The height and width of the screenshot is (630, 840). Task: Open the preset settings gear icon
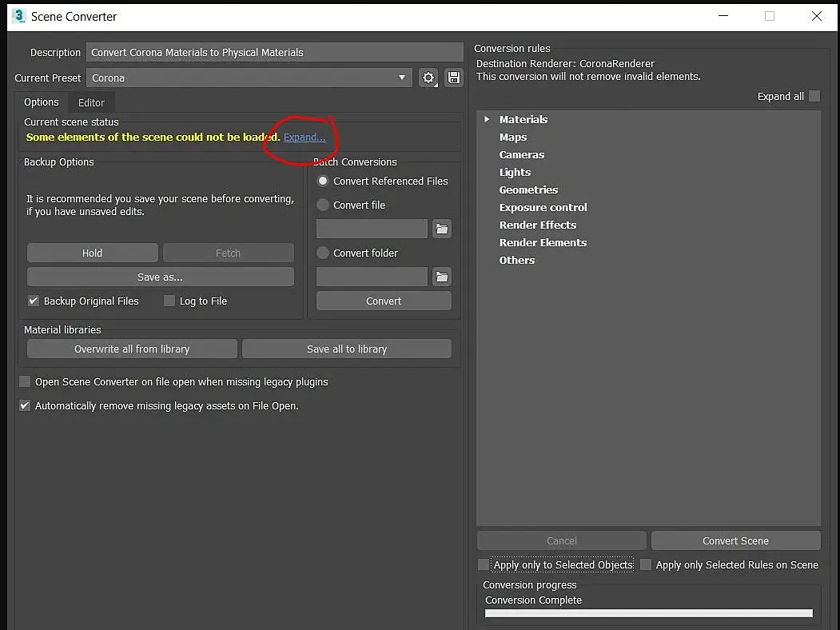[x=428, y=78]
